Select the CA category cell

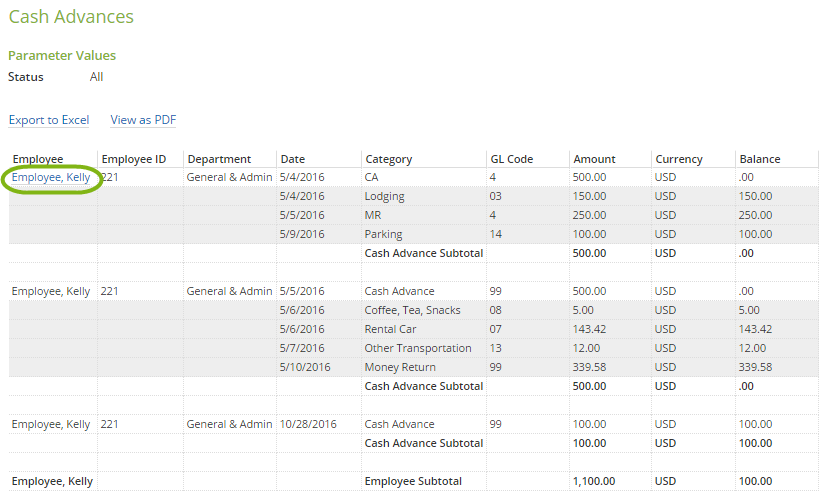pos(371,177)
